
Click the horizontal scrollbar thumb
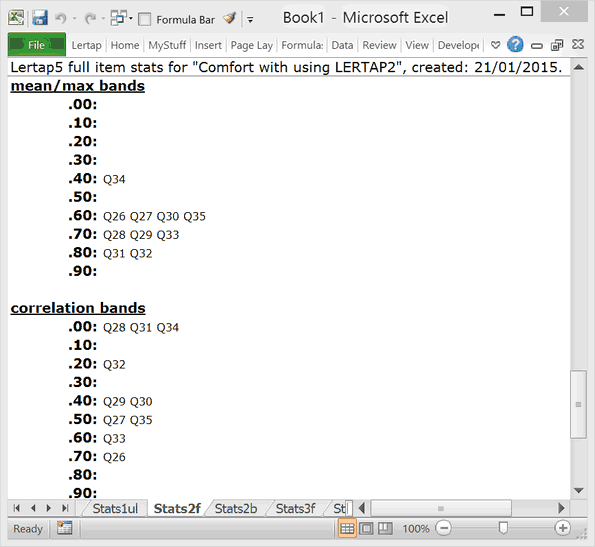(x=441, y=508)
